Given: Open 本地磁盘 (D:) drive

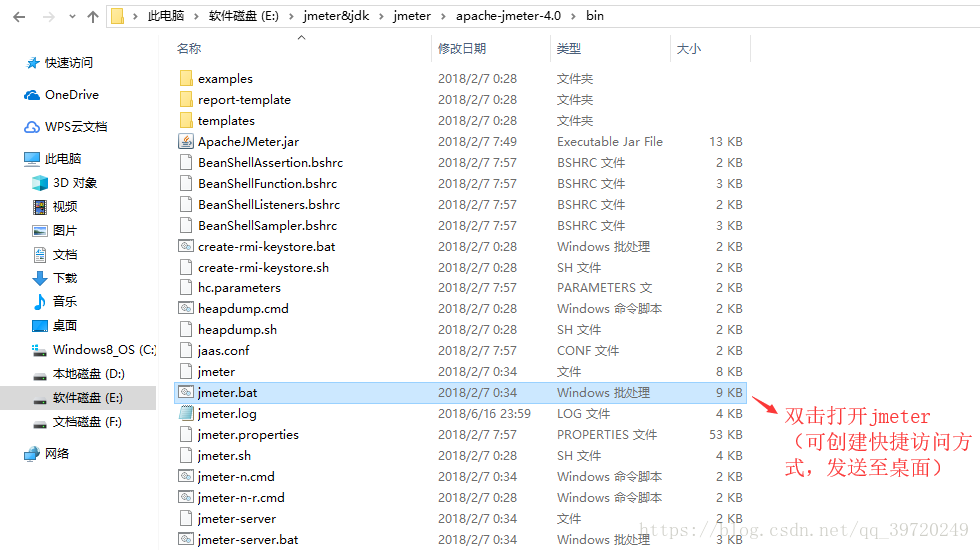Looking at the screenshot, I should click(x=88, y=374).
